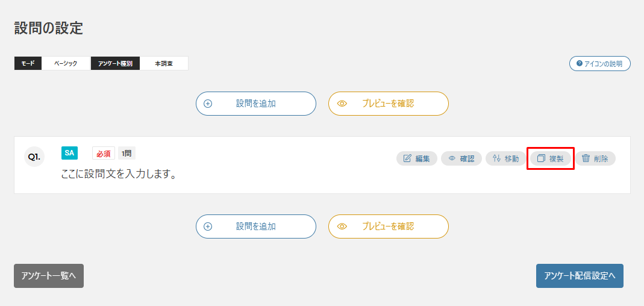Click the 編集 pencil button for Q1
The height and width of the screenshot is (306, 644).
tap(416, 158)
